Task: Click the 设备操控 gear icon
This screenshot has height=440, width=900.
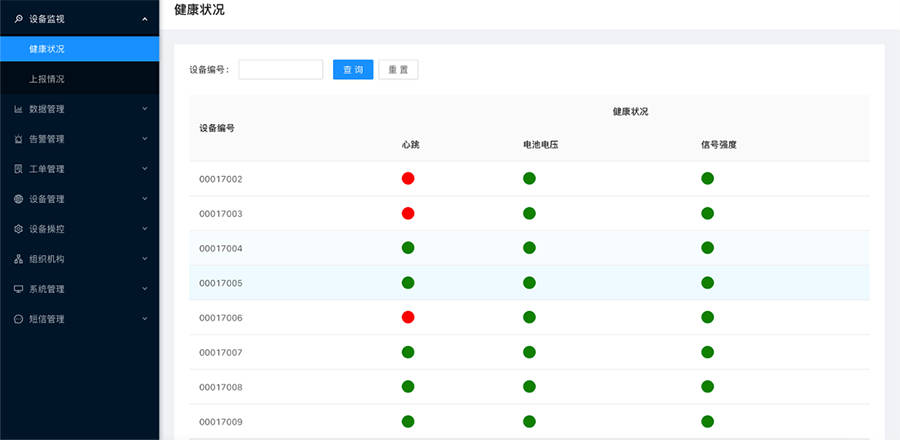Action: pos(18,229)
